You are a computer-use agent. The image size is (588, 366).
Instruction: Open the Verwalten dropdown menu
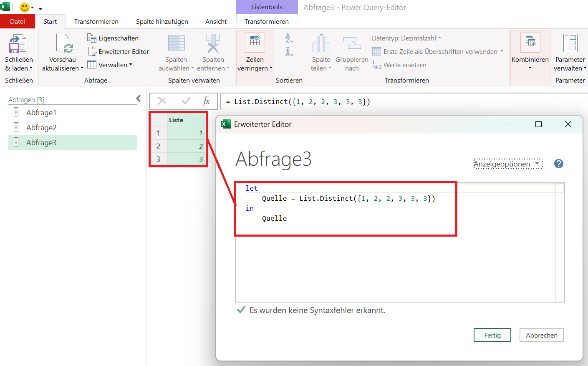tap(110, 65)
